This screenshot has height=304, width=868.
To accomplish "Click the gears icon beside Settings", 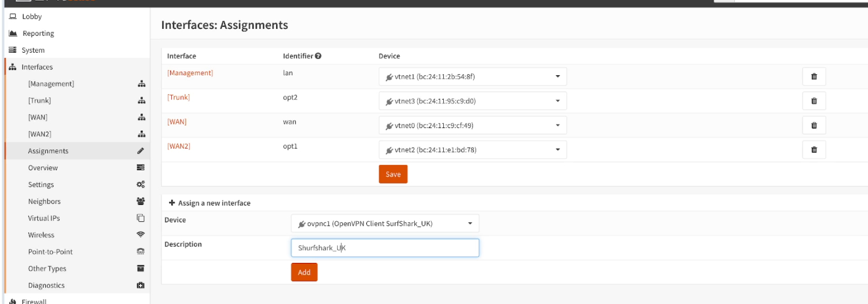I will click(x=141, y=185).
